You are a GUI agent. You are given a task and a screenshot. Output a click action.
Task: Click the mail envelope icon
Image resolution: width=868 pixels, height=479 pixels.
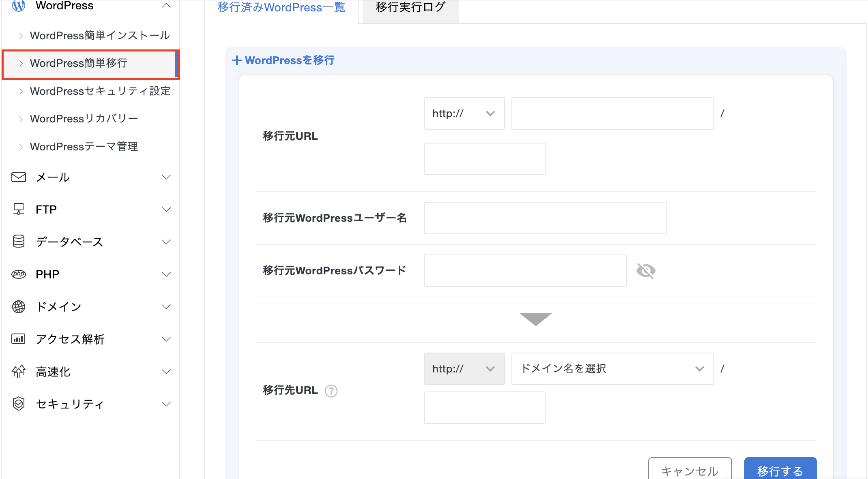click(19, 177)
